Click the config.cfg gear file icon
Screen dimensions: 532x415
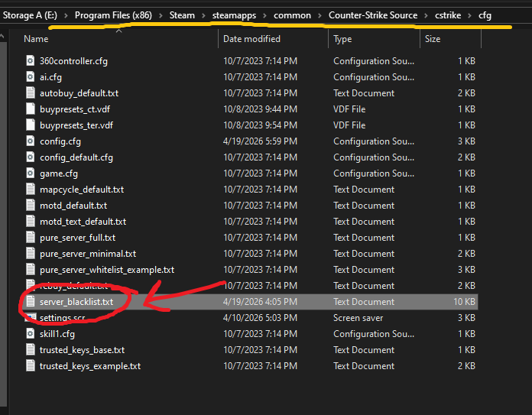coord(31,141)
